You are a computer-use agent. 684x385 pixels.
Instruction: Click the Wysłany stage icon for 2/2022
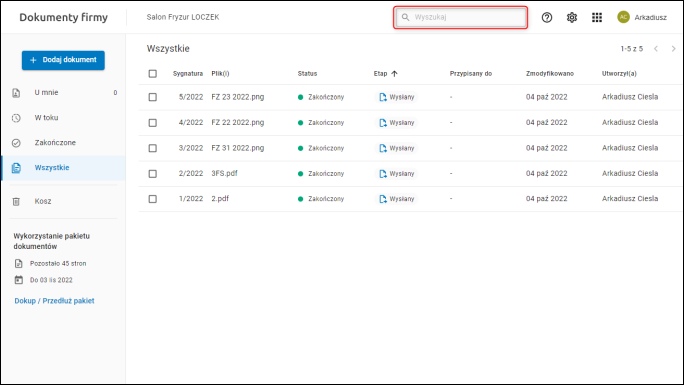[383, 174]
